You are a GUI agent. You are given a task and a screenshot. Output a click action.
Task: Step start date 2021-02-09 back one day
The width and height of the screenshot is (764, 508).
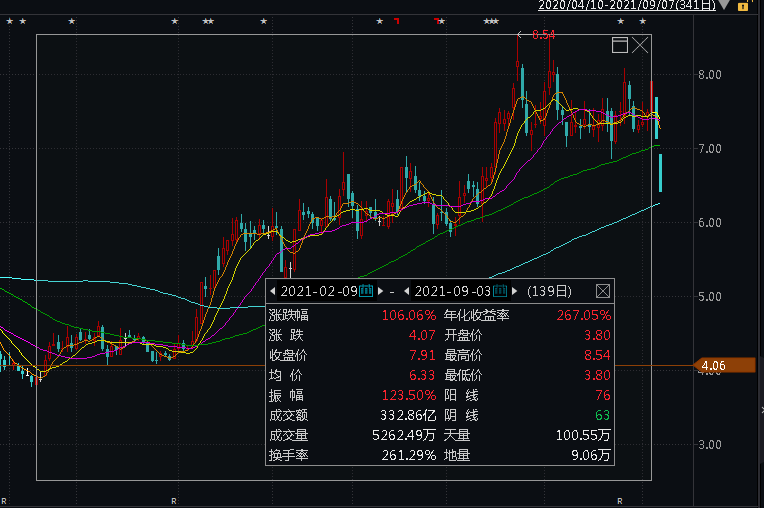tap(273, 291)
